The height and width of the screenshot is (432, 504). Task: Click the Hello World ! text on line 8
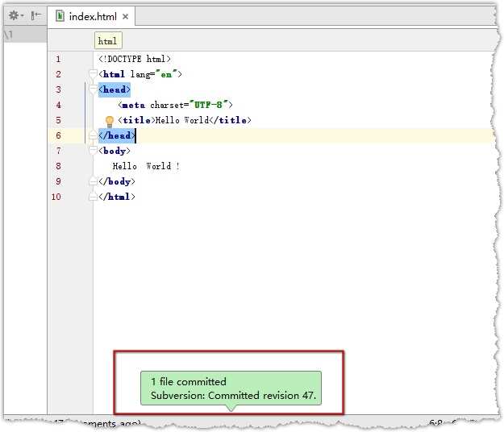click(x=146, y=166)
